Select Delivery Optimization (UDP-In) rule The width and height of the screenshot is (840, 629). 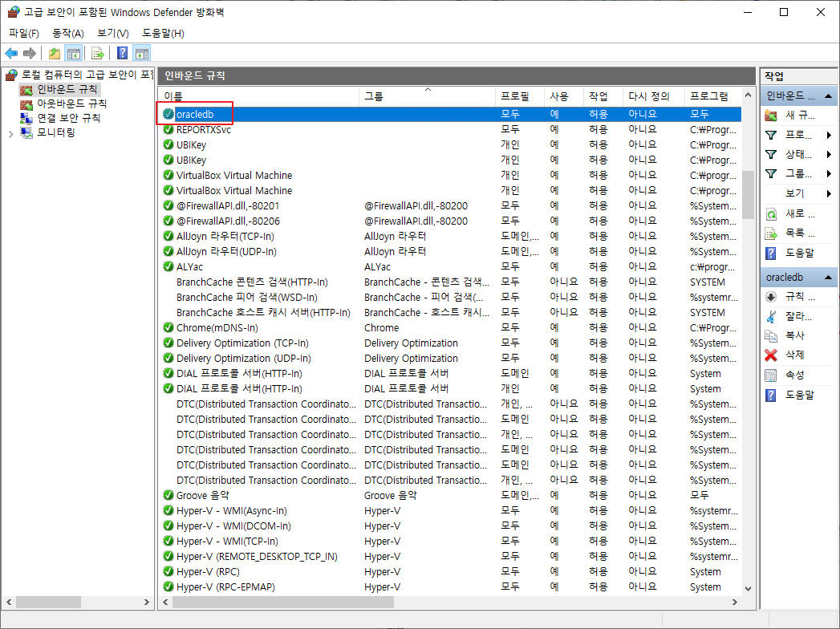click(x=450, y=358)
